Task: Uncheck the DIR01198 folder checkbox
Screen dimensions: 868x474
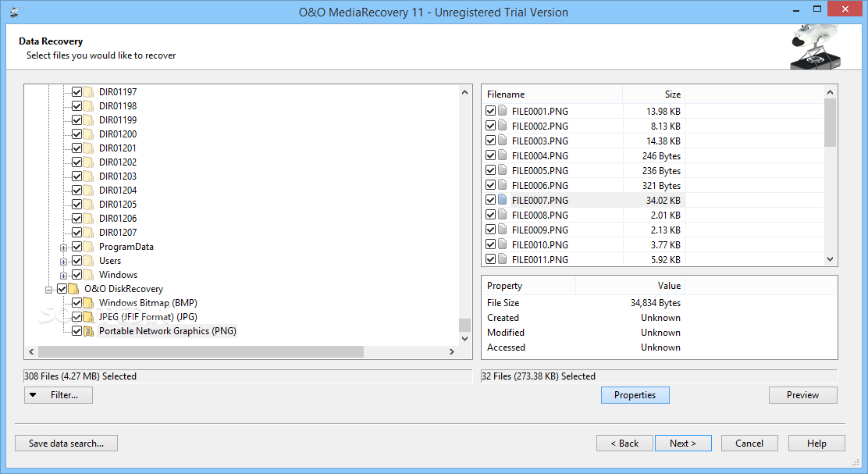Action: 77,105
